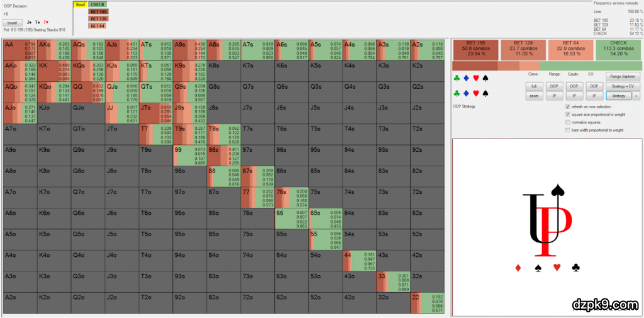This screenshot has width=644, height=318.
Task: Open the BET 129 tree node
Action: [98, 19]
